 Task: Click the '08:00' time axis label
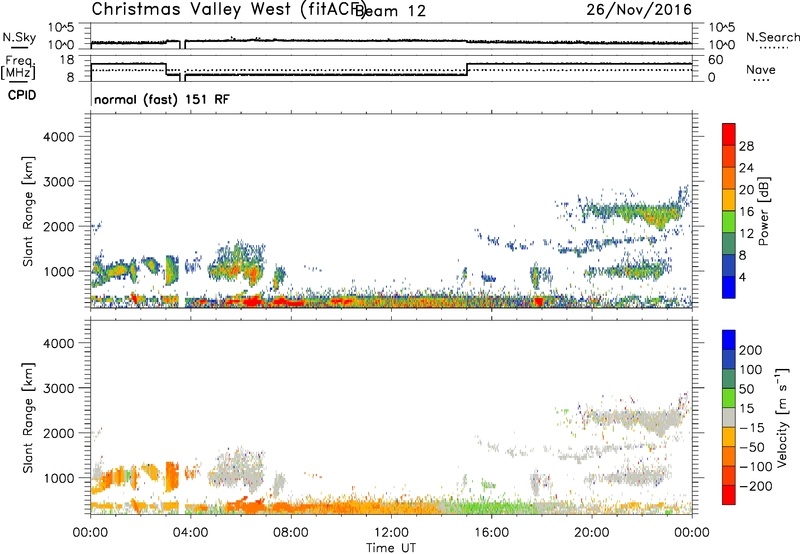tap(291, 533)
